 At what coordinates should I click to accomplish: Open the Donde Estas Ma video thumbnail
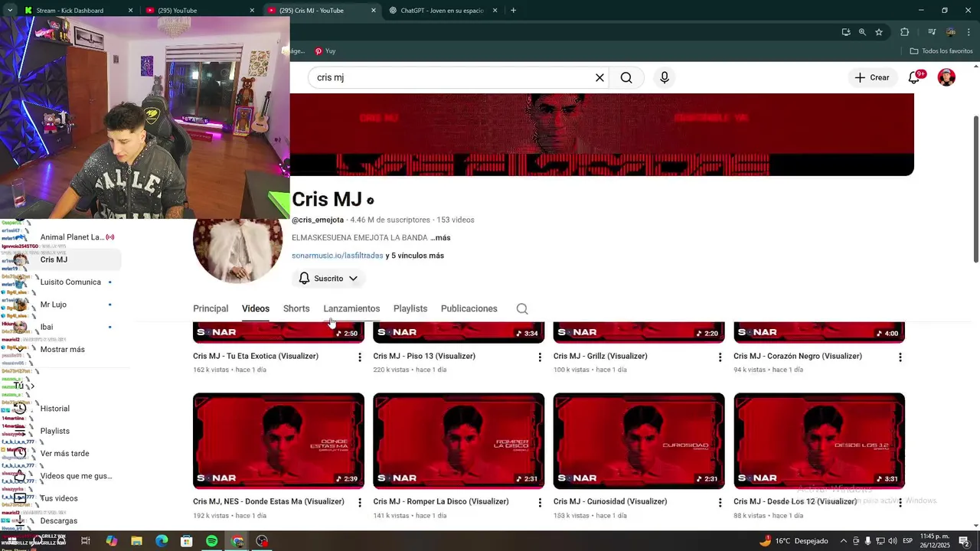pyautogui.click(x=279, y=441)
